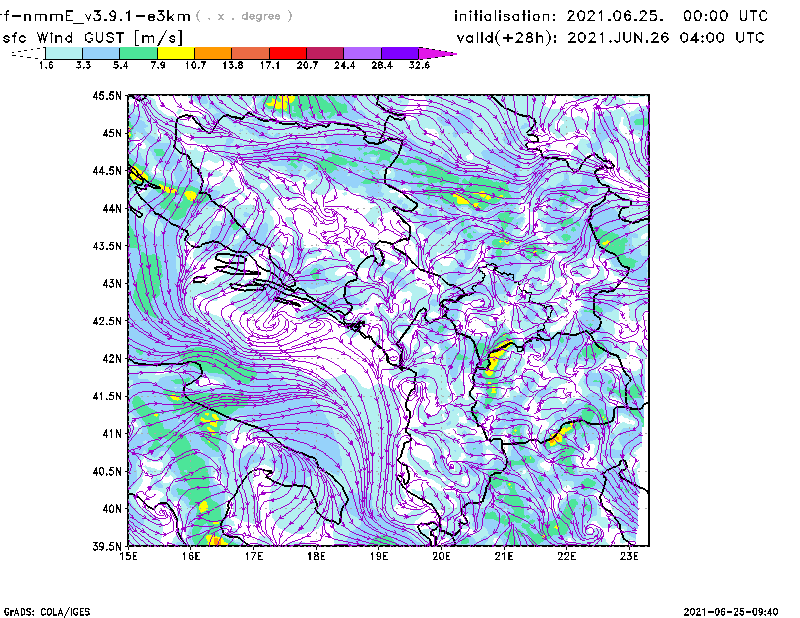Click the '16E' longitude label
The width and height of the screenshot is (800, 618).
tap(191, 556)
